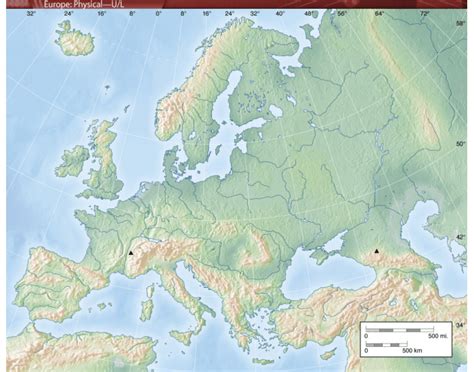Click the 56° longitude label
Image resolution: width=474 pixels, height=372 pixels.
(x=342, y=14)
